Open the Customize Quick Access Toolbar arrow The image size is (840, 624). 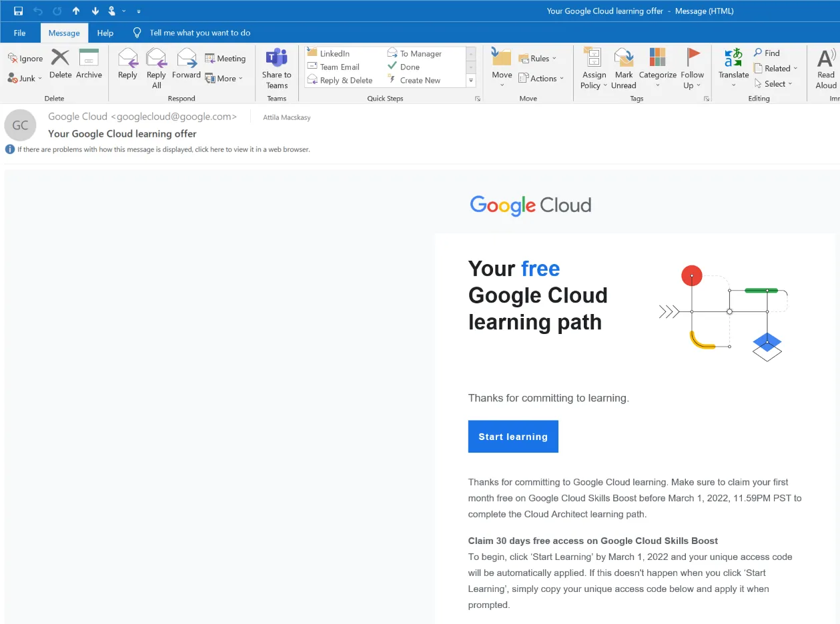click(x=138, y=12)
